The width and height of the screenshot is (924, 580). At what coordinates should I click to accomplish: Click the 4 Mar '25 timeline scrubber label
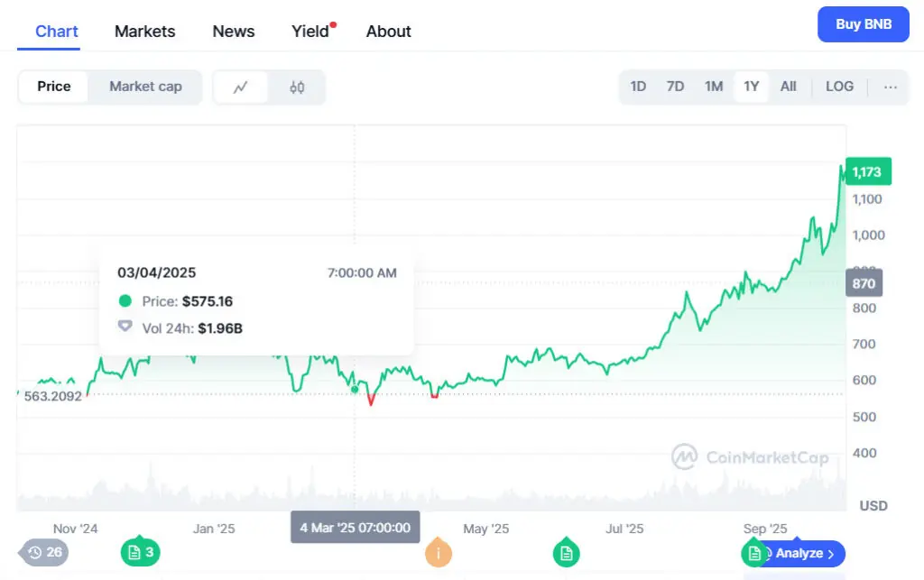(x=355, y=528)
